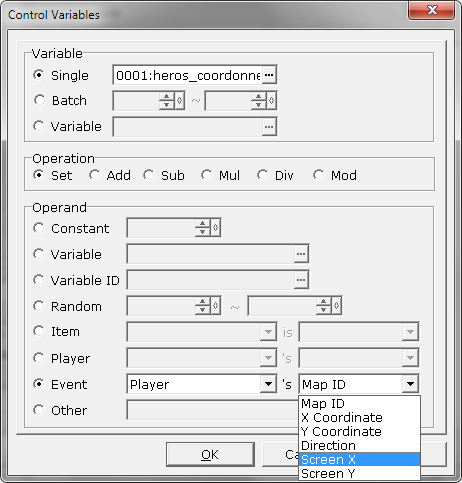This screenshot has width=462, height=483.
Task: Choose the Variable option in the Variable group
Action: pyautogui.click(x=39, y=126)
